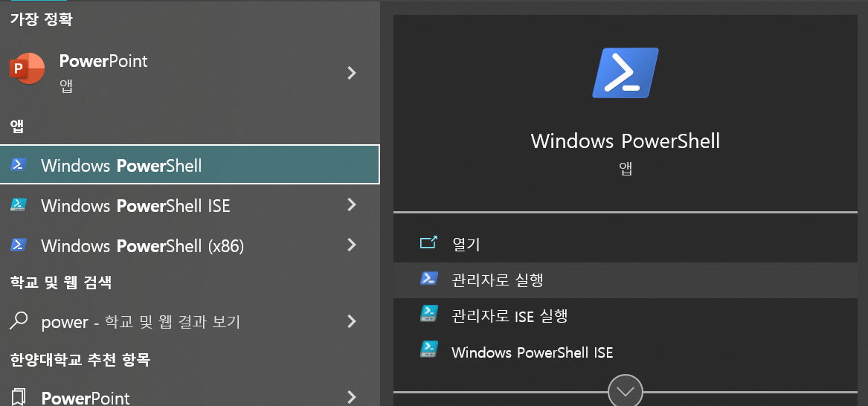The image size is (868, 406).
Task: Expand more actions with the circular down arrow
Action: (x=626, y=392)
